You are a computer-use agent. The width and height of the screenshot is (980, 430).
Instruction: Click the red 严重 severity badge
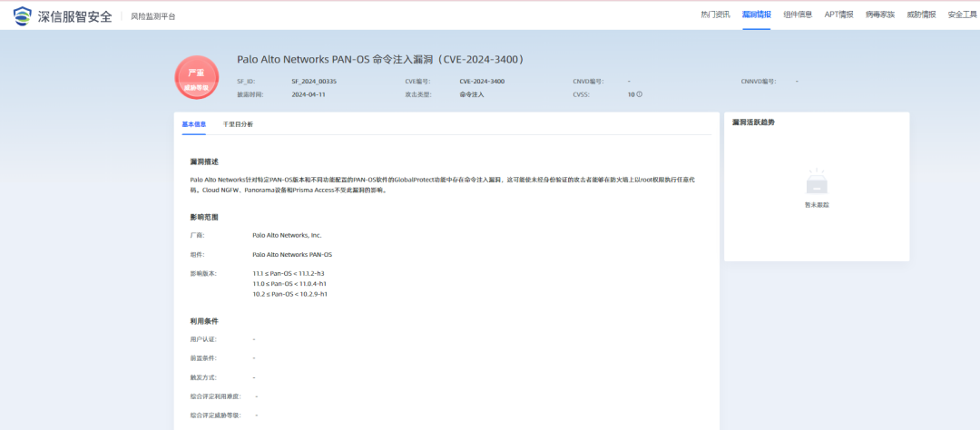pyautogui.click(x=197, y=77)
